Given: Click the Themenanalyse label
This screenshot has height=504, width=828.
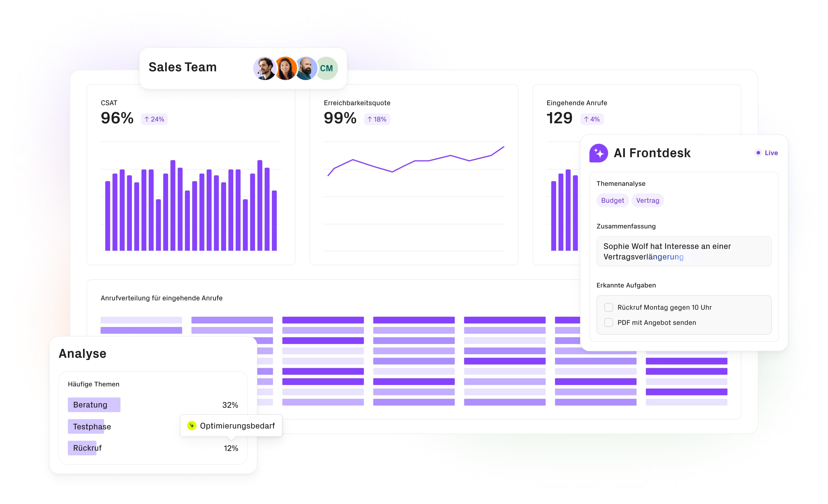Looking at the screenshot, I should coord(621,184).
